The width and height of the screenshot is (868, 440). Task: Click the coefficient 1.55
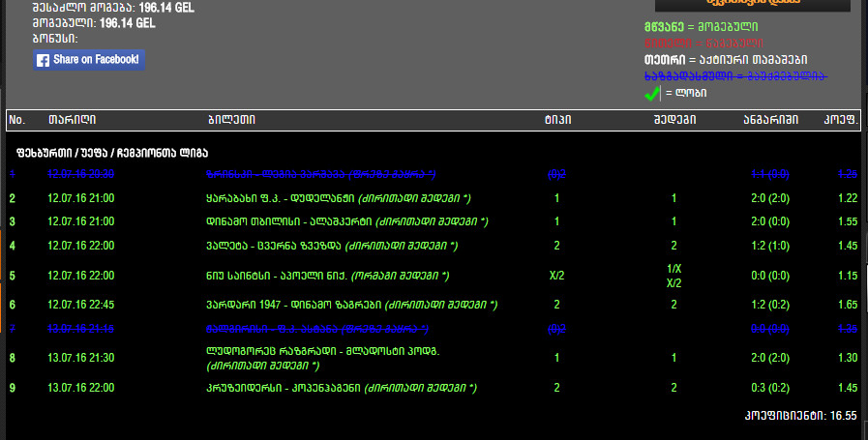(x=848, y=221)
